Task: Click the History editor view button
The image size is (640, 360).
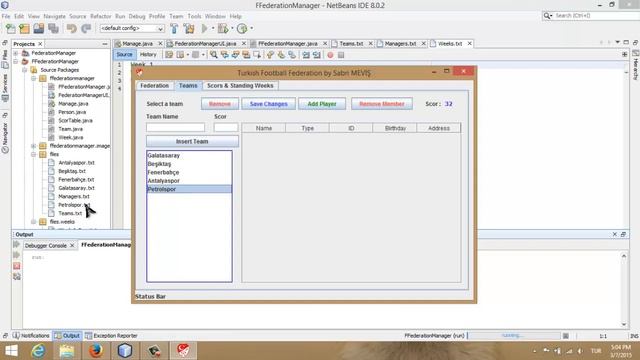Action: [x=148, y=54]
